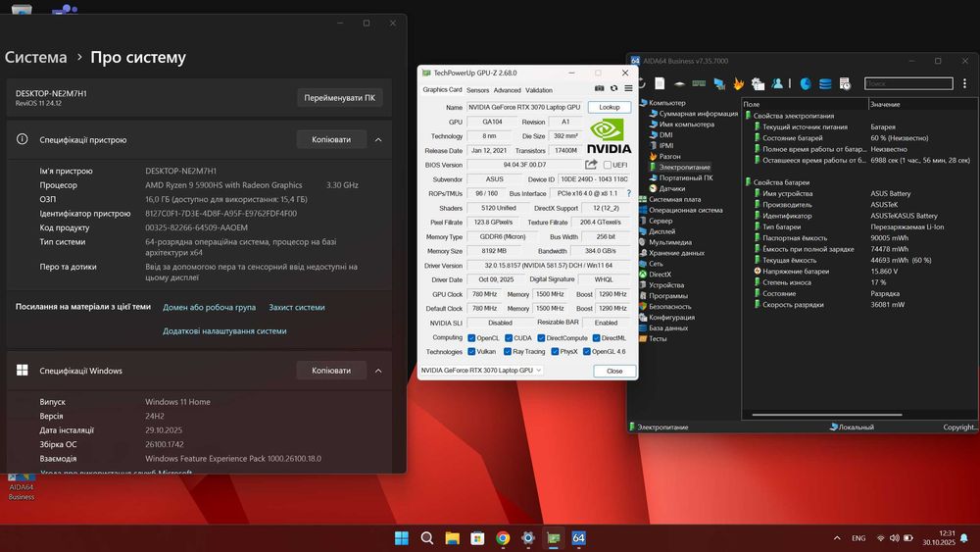
Task: Toggle the Ray Tracing checkbox
Action: click(508, 352)
